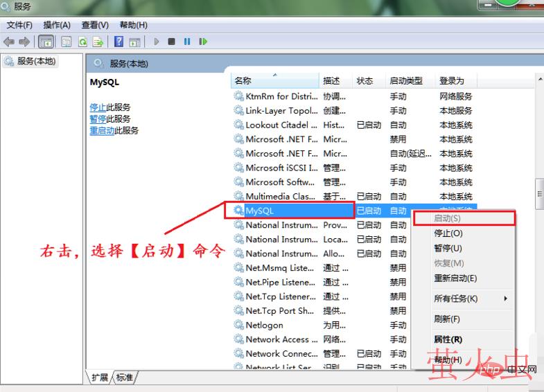The height and width of the screenshot is (392, 544).
Task: Click the services list vertical scrollbar thumb
Action: tap(539, 194)
